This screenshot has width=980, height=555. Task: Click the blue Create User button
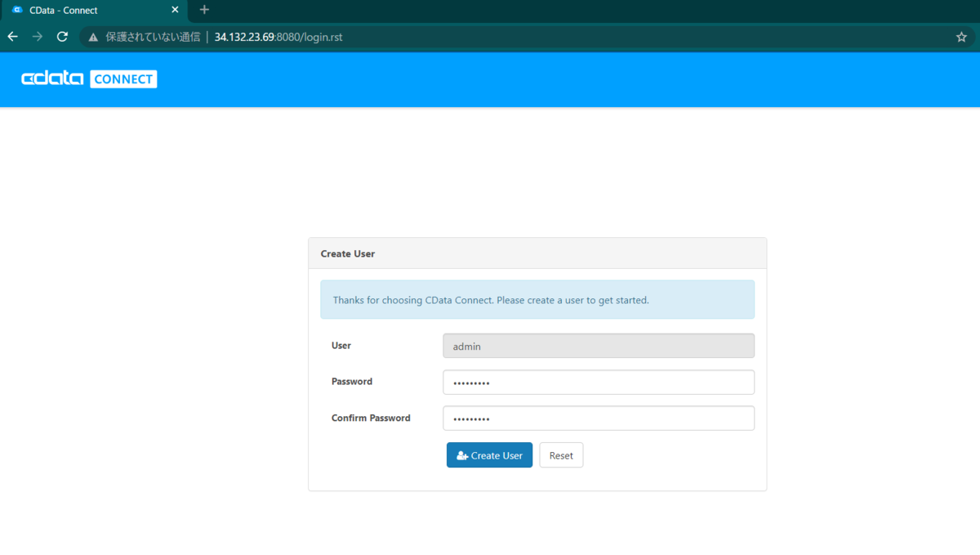(489, 455)
